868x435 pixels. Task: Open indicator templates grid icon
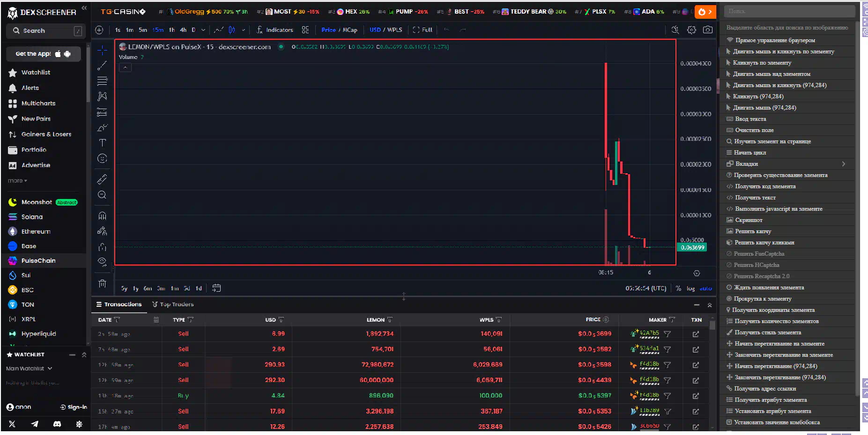[305, 30]
